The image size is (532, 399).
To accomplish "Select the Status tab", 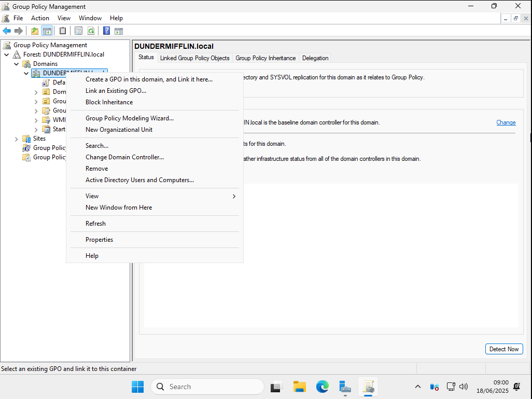I will click(x=146, y=58).
